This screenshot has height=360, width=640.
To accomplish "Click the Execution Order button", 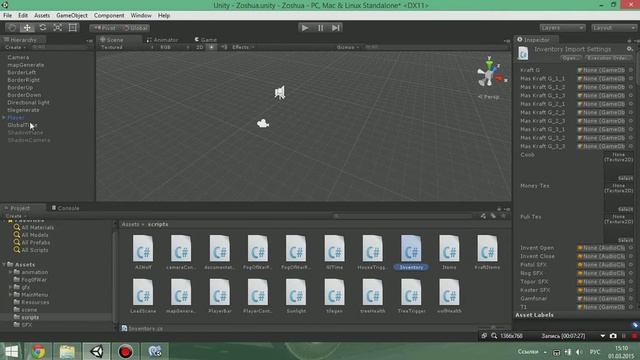I will [x=608, y=58].
